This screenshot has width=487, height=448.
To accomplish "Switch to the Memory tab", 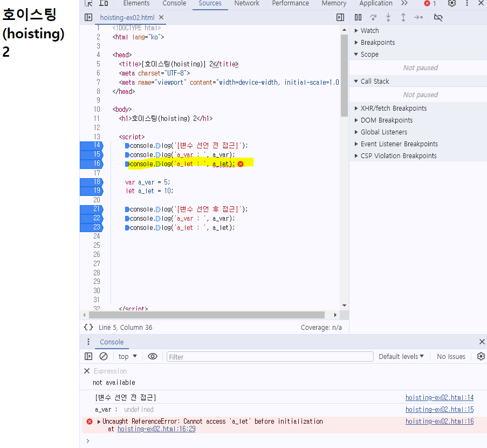I will 334,3.
